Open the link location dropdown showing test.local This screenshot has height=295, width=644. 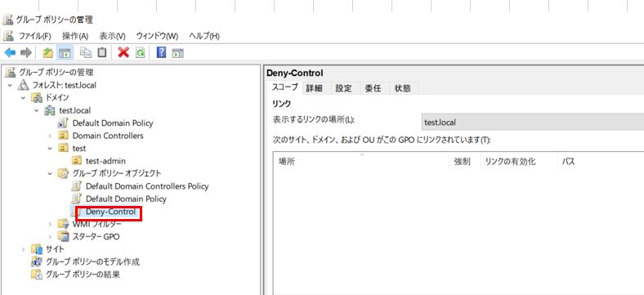coord(532,122)
